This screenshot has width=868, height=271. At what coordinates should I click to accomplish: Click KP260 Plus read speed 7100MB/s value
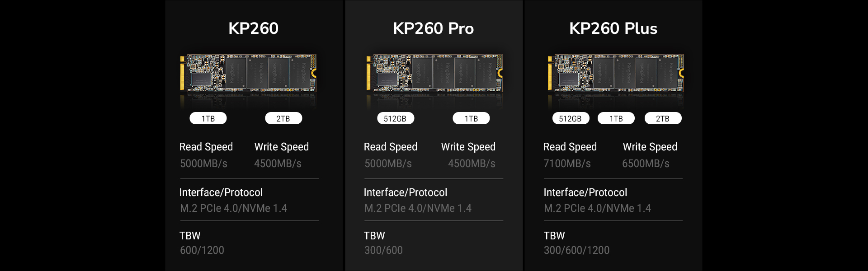[x=567, y=164]
